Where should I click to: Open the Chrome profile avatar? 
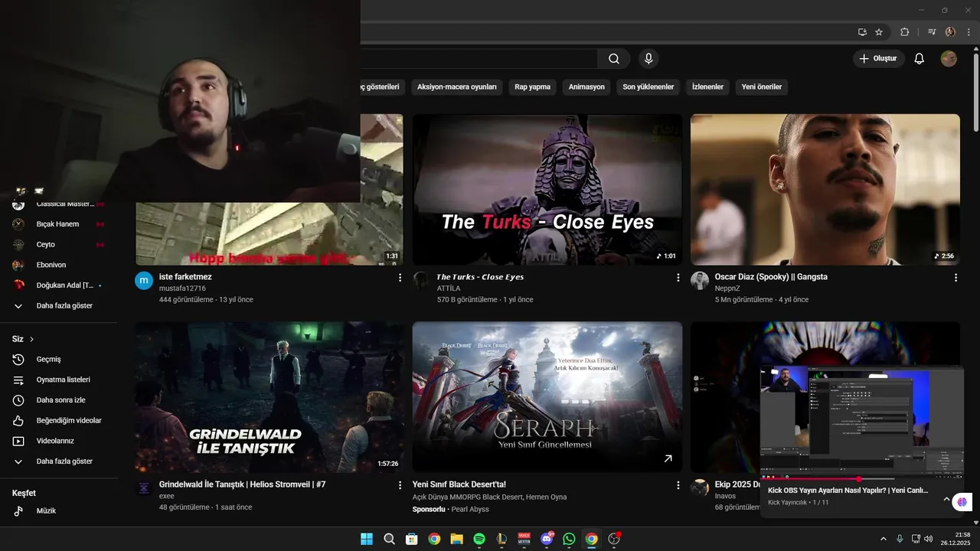950,32
